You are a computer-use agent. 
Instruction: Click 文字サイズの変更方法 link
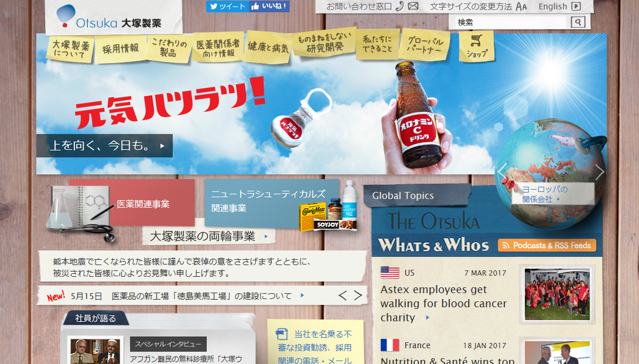[471, 6]
